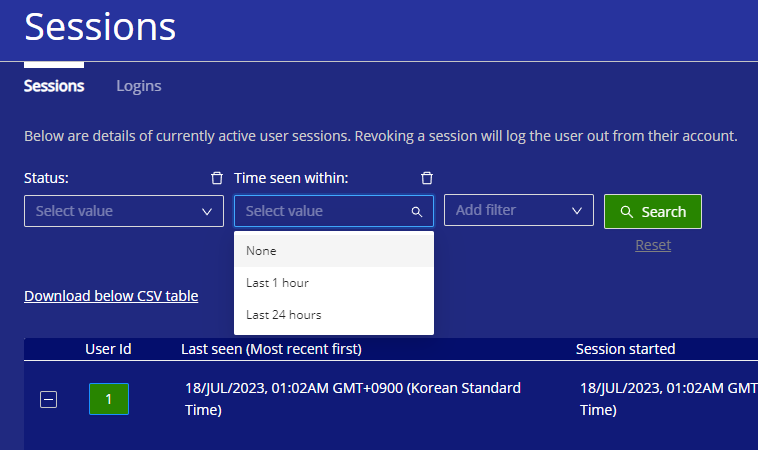This screenshot has width=758, height=450.
Task: Collapse row for user 1 with minus icon
Action: pos(48,399)
